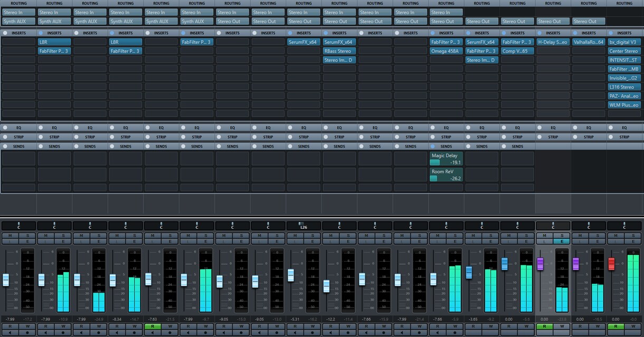The image size is (644, 337).
Task: Enable Write automation on the L26-panned channel
Action: (312, 326)
